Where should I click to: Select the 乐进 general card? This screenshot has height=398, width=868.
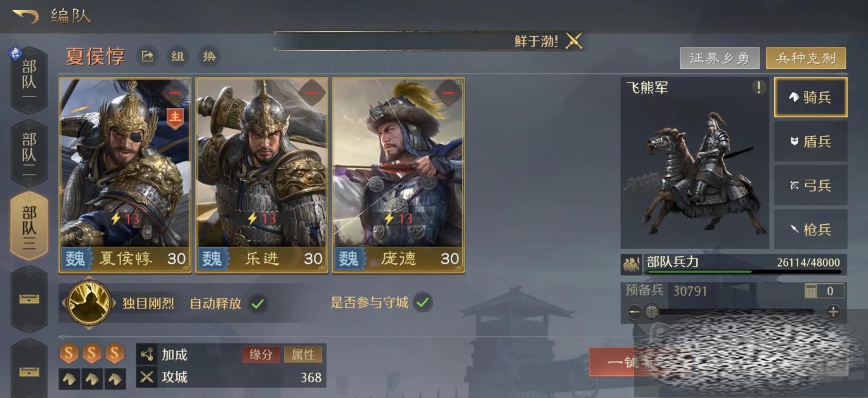262,175
